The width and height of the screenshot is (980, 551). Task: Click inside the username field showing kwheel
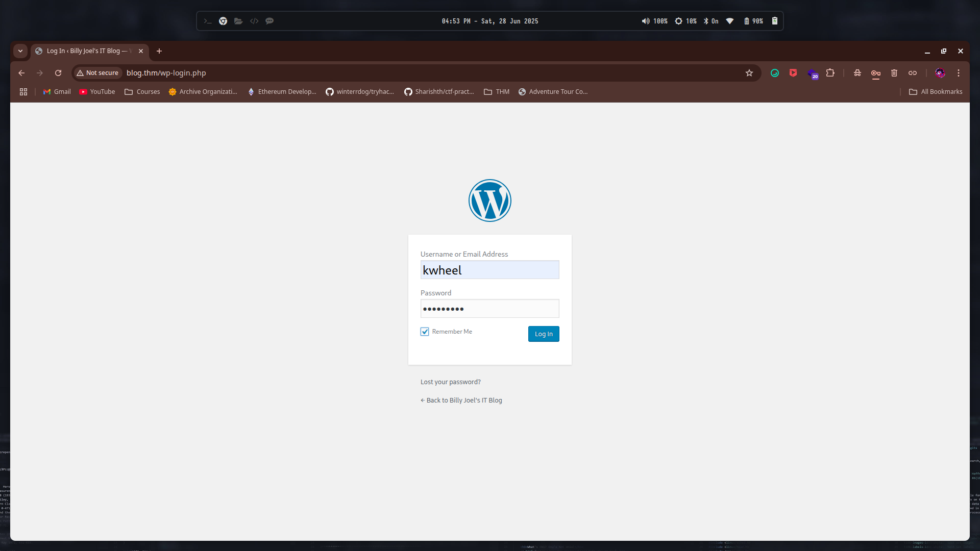coord(489,269)
